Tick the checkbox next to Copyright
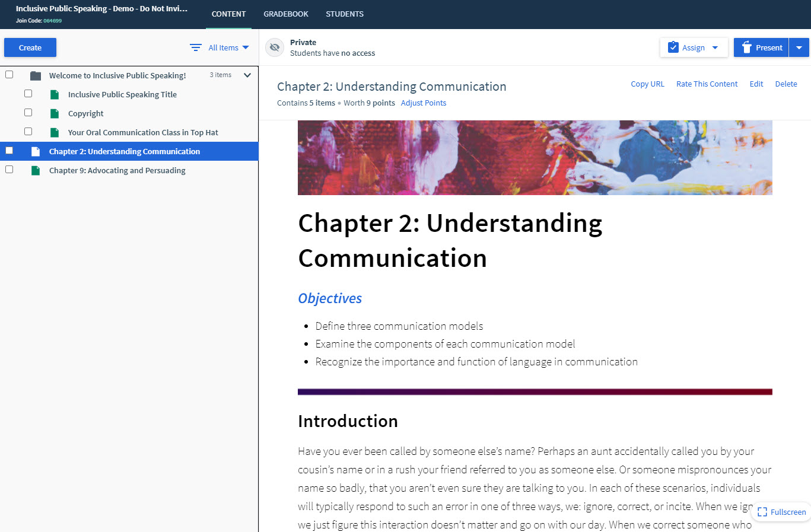The image size is (811, 532). click(28, 113)
